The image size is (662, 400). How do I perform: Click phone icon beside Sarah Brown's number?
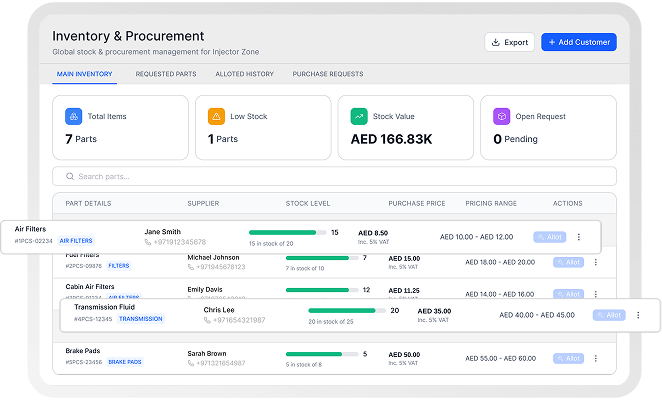(191, 363)
